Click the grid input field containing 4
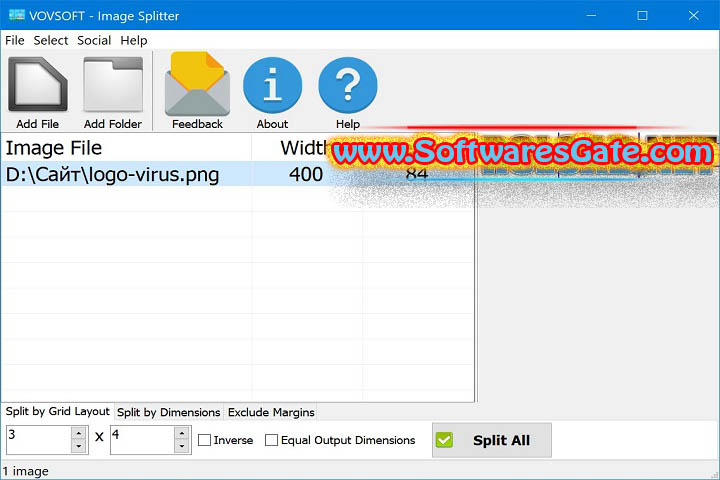This screenshot has width=720, height=480. 142,440
